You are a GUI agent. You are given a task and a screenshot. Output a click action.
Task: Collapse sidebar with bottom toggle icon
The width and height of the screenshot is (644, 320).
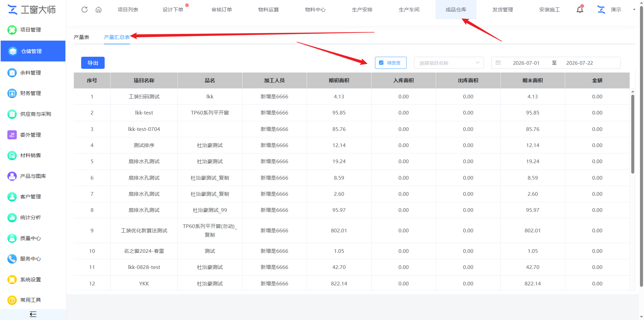tap(33, 314)
